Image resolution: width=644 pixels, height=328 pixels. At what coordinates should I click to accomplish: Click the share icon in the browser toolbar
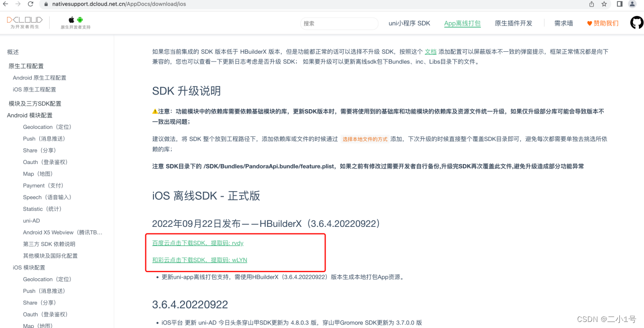click(592, 4)
